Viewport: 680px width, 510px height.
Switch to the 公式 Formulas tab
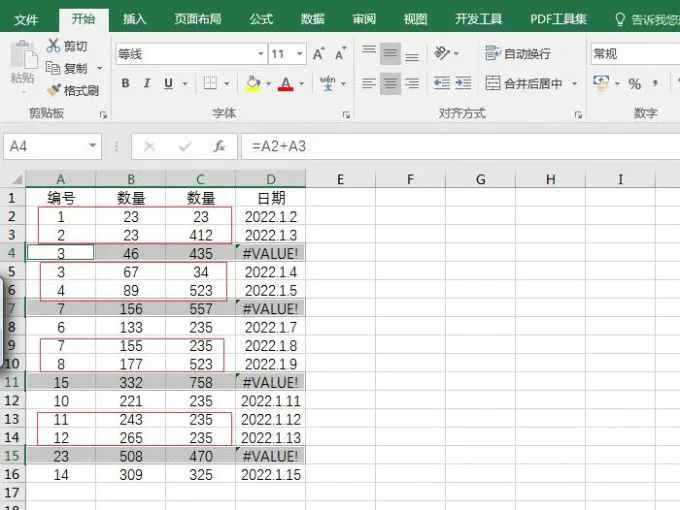point(262,19)
